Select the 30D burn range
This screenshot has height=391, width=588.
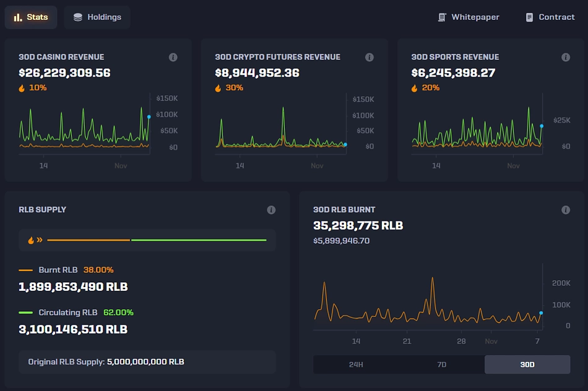(x=527, y=365)
